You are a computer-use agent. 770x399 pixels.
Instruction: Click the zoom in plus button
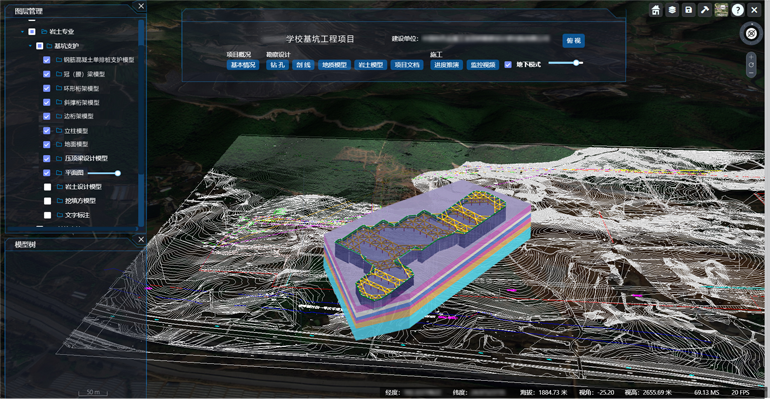click(x=751, y=57)
